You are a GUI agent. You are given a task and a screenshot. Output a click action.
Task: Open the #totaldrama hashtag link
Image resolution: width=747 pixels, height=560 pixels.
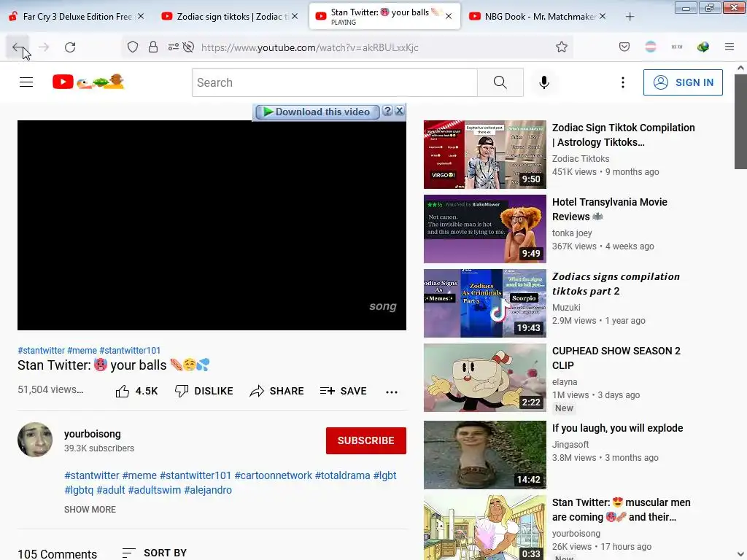[343, 475]
